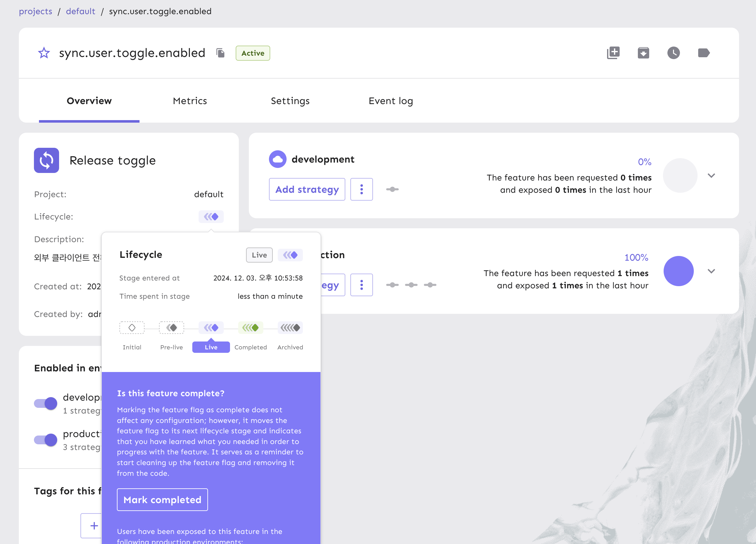Click the 100% production exposure circle

pos(678,271)
